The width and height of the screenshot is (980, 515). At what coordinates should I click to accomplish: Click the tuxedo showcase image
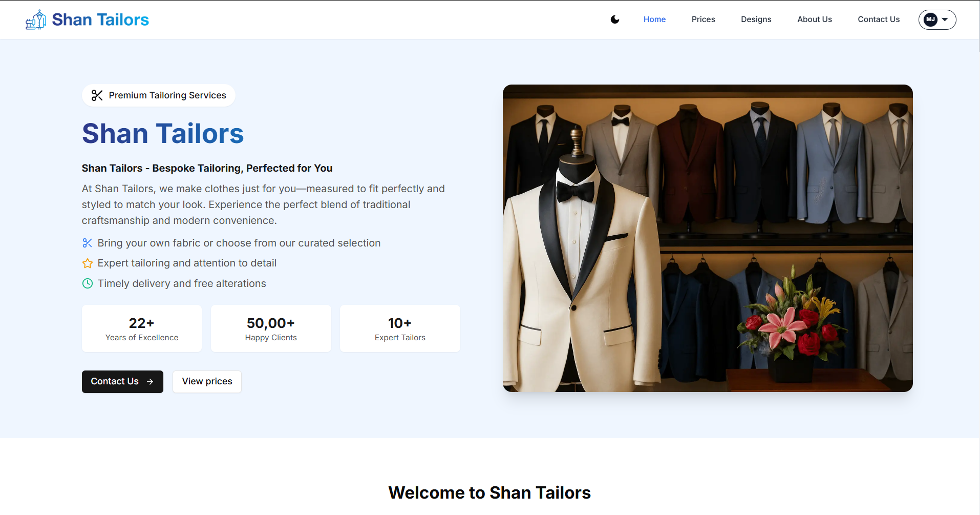click(x=708, y=238)
